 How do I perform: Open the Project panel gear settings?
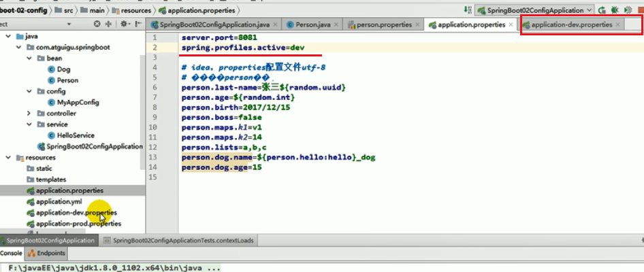125,24
